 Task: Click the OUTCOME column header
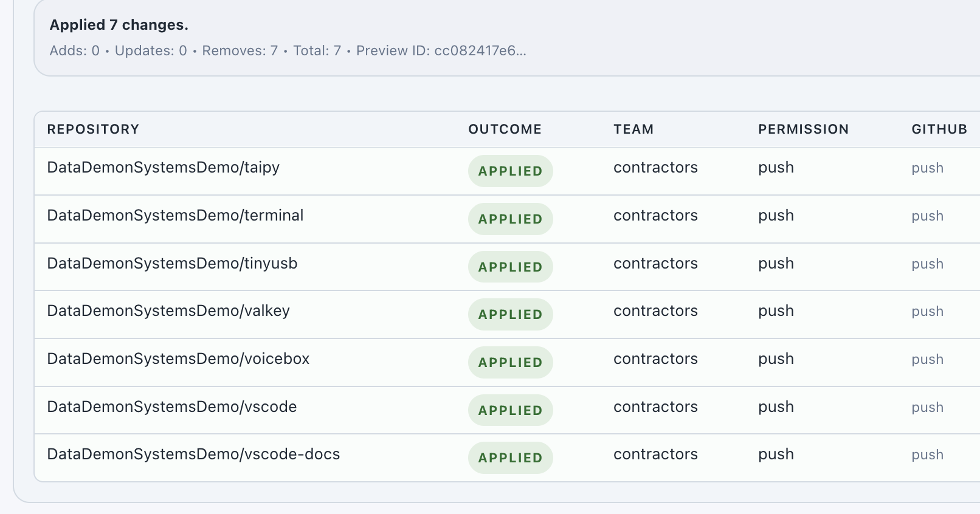click(505, 129)
